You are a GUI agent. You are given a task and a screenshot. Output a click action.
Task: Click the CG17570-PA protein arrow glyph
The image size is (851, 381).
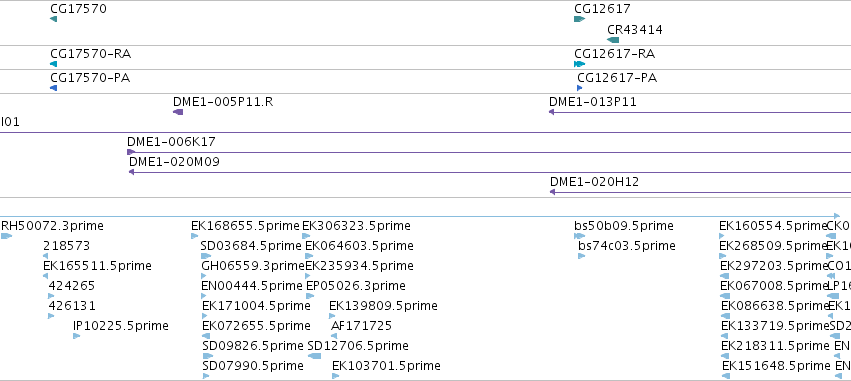click(53, 88)
